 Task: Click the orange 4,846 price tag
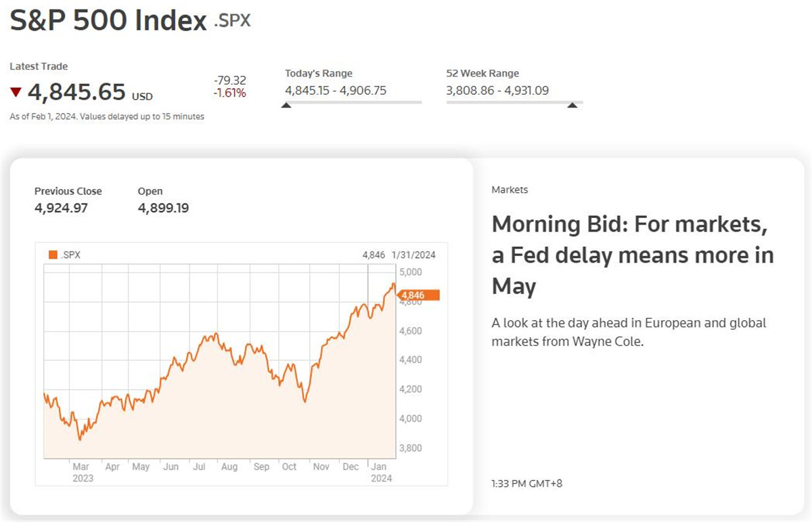point(420,295)
